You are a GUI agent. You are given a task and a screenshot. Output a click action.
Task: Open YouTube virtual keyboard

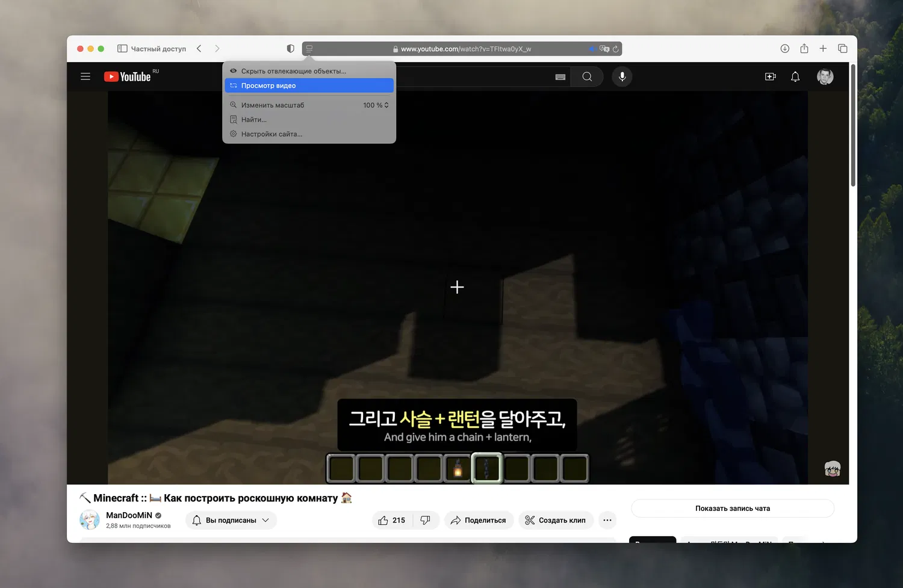tap(560, 77)
